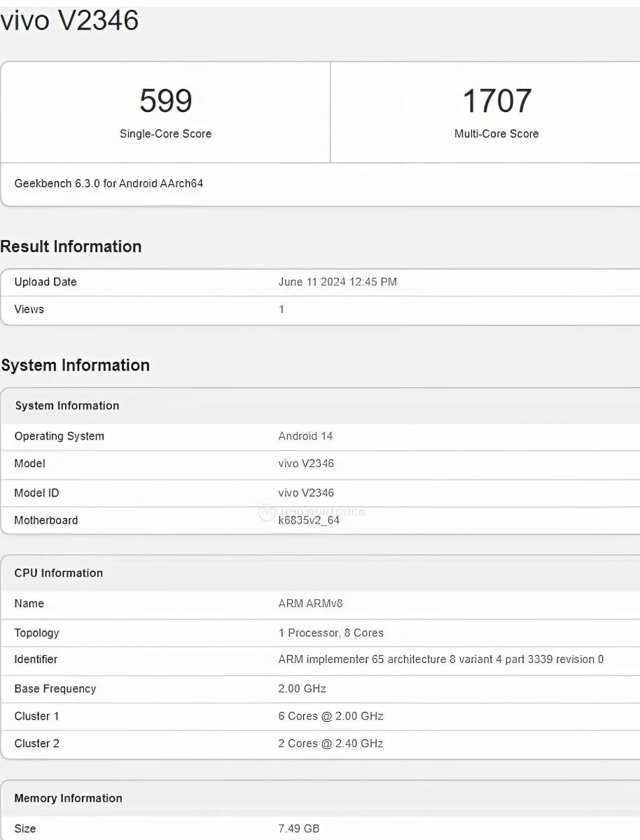
Task: Click the 'Multi-Core Score' label
Action: 496,134
